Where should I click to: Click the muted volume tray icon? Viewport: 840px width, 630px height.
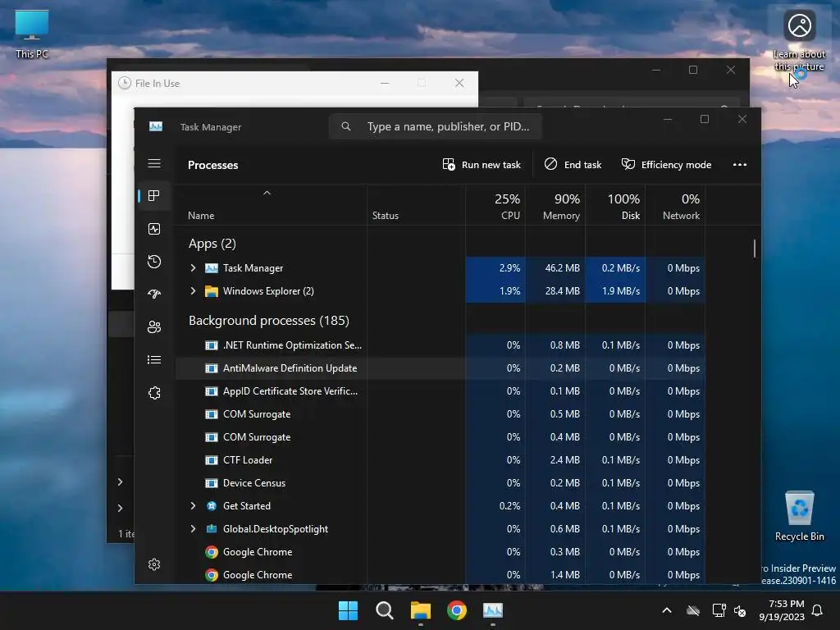coord(741,610)
